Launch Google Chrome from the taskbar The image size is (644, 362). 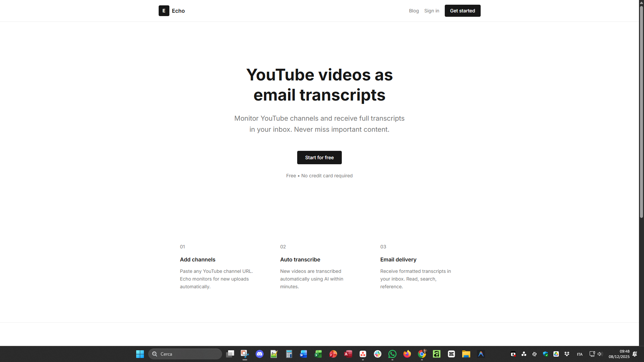point(422,354)
